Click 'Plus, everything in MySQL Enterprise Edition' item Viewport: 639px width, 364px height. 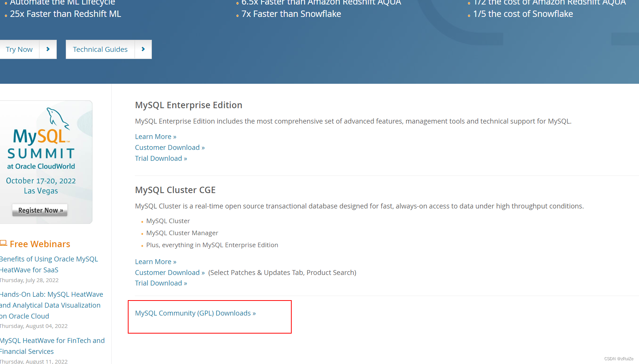[x=212, y=245]
